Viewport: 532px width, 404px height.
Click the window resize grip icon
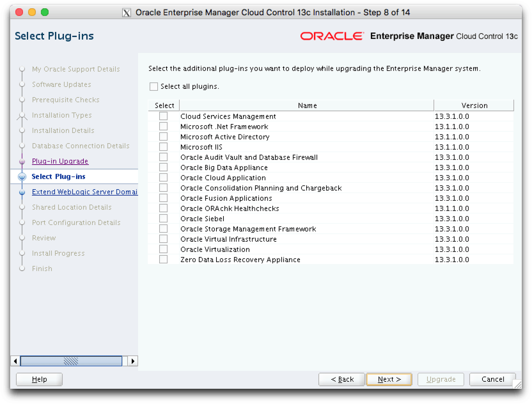(517, 385)
